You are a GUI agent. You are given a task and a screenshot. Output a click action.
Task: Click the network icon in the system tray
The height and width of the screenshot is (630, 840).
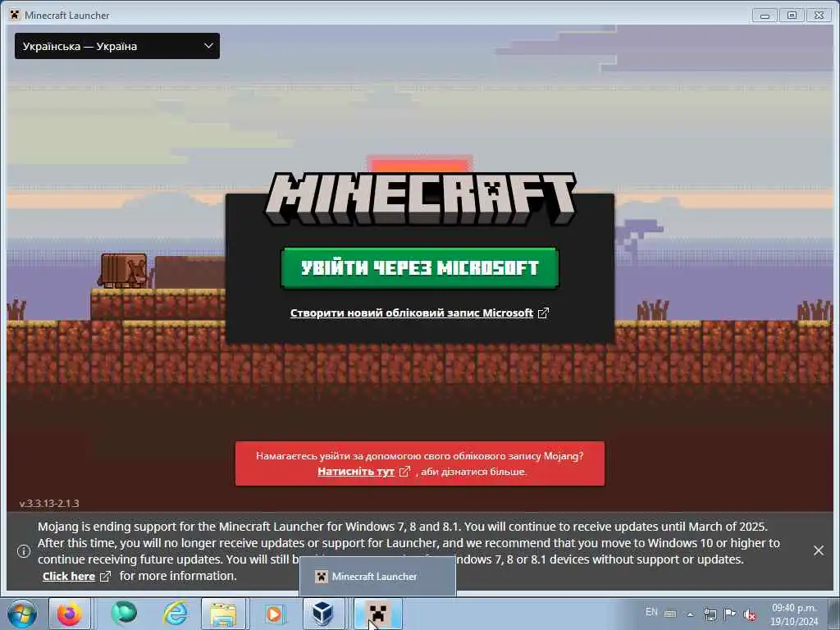click(x=710, y=614)
